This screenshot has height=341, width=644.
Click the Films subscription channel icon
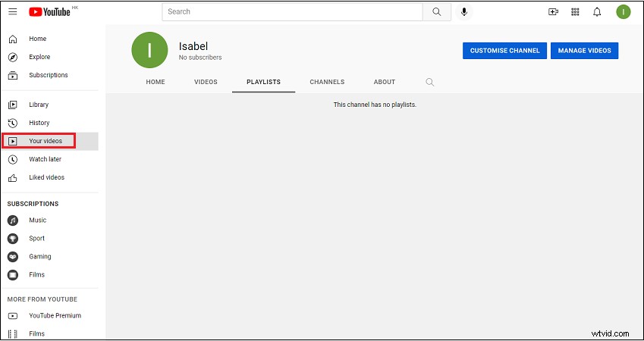click(13, 275)
